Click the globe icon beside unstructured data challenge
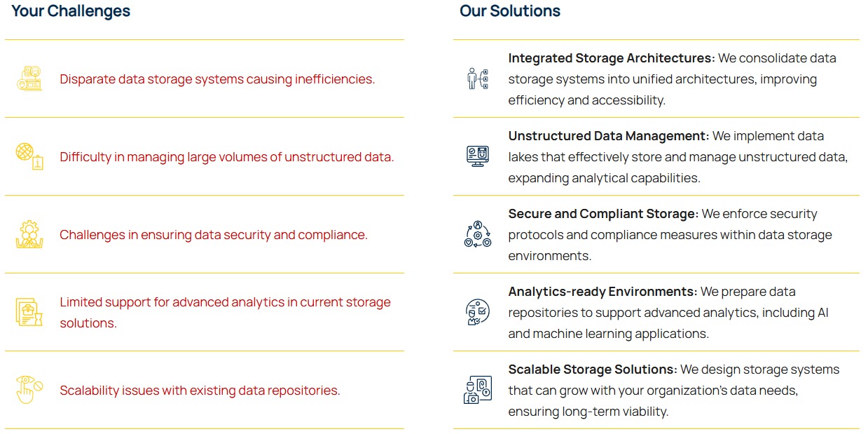Screen dimensions: 868x434 click(x=29, y=156)
